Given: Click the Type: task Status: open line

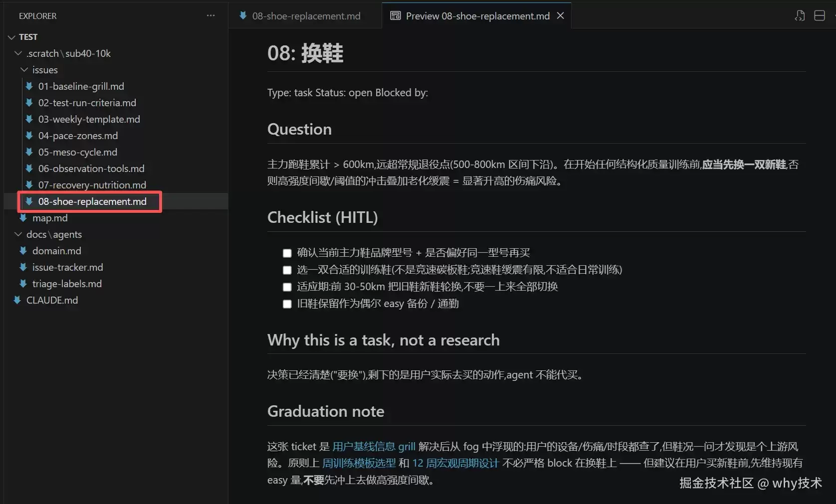Looking at the screenshot, I should 348,93.
